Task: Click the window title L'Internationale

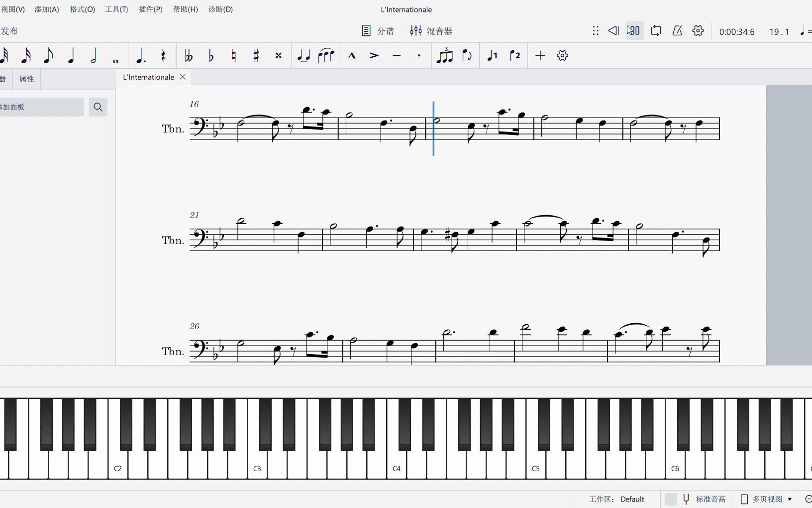Action: [406, 9]
